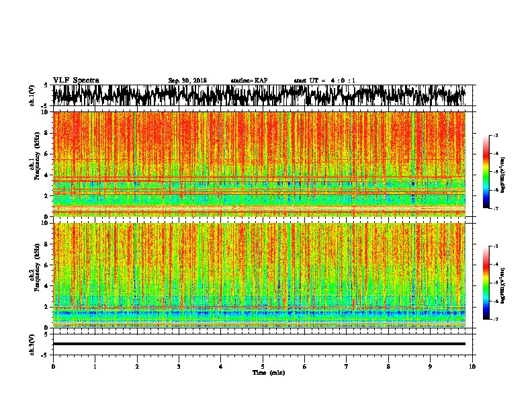
Task: Click the "Time (min)" axis title
Action: point(269,373)
